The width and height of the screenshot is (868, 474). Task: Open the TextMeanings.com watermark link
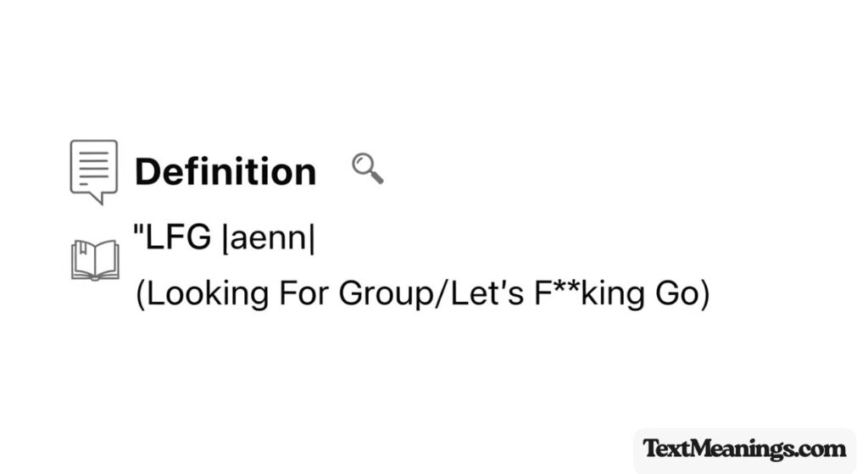743,449
